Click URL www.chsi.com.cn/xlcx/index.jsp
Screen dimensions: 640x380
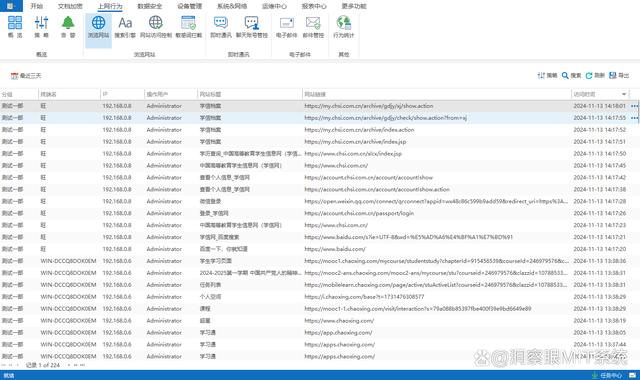tap(353, 153)
